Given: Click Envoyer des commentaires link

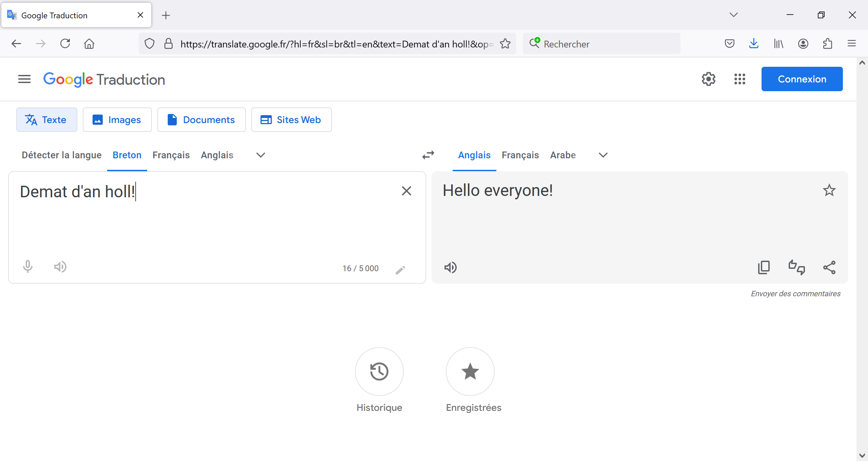Looking at the screenshot, I should tap(796, 294).
